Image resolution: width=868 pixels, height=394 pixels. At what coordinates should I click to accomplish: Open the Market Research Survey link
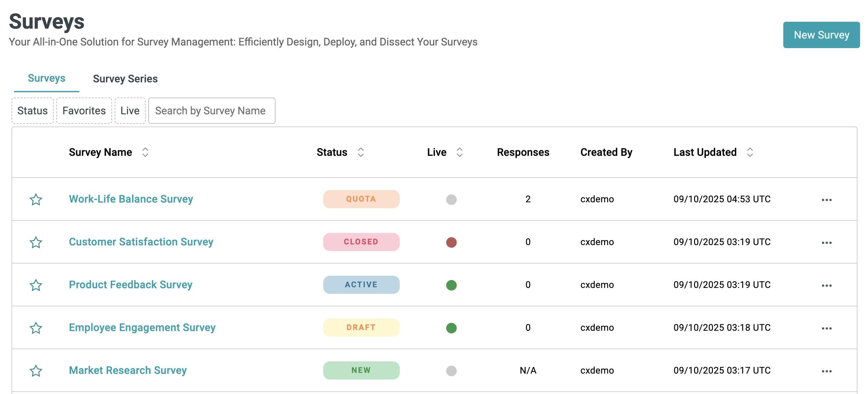(x=128, y=370)
